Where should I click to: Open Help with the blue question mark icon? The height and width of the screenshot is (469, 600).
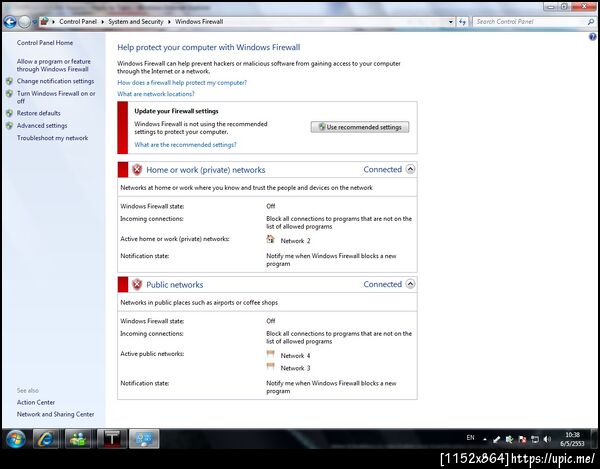[x=592, y=37]
